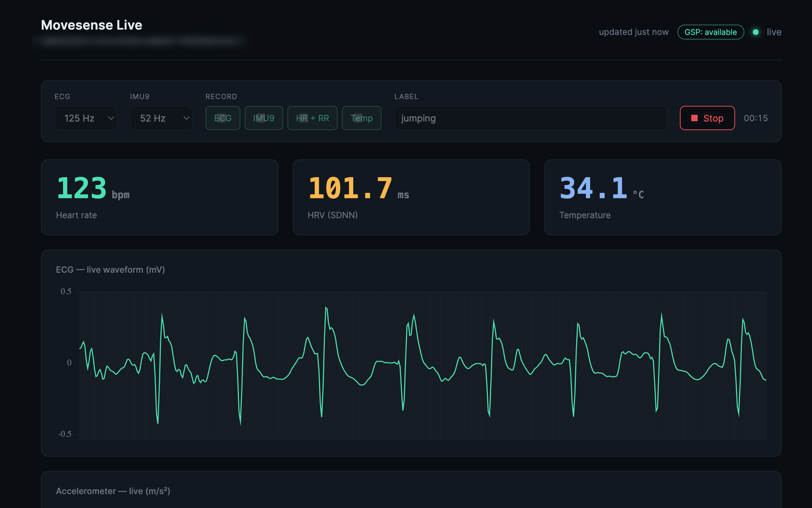Stop the current recording
812x508 pixels.
[x=707, y=118]
